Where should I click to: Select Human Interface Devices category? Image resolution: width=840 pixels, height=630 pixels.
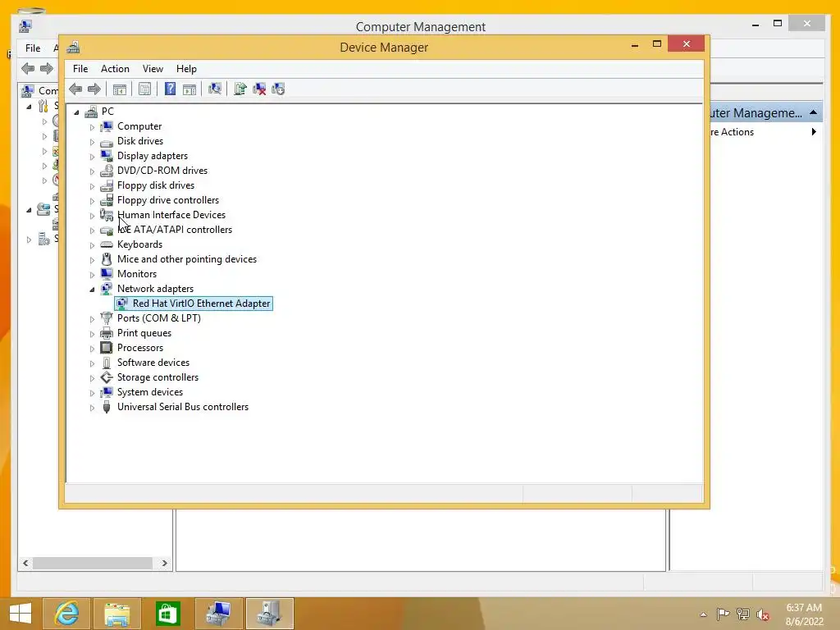(171, 215)
